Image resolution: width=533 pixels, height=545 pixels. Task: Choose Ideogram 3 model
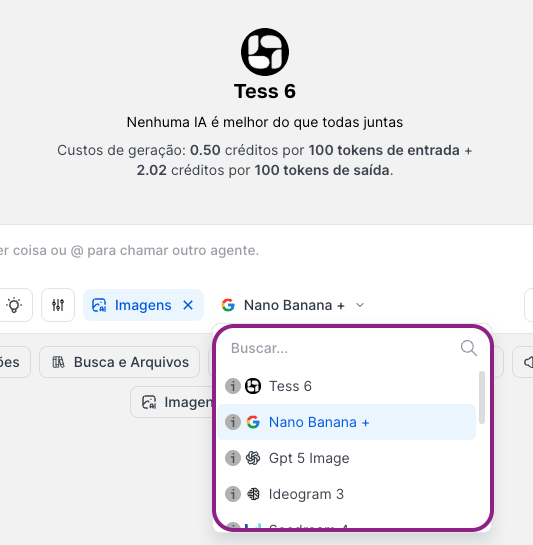point(347,494)
